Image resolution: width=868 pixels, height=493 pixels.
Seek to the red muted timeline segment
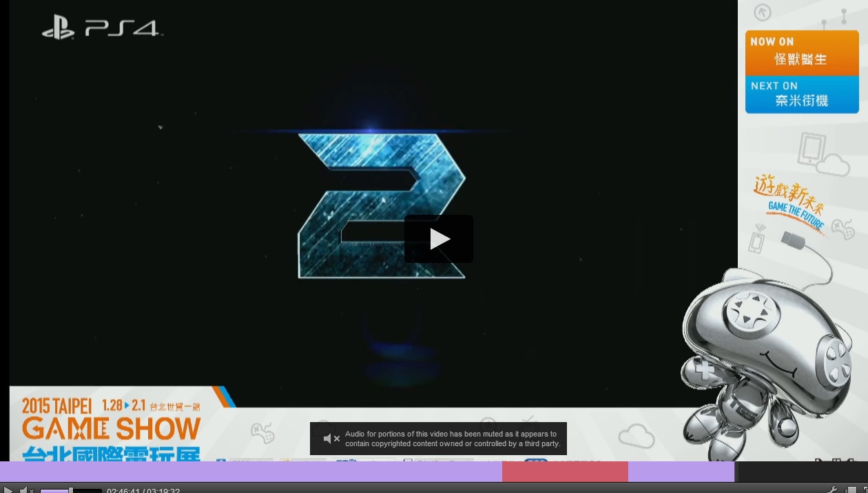565,472
